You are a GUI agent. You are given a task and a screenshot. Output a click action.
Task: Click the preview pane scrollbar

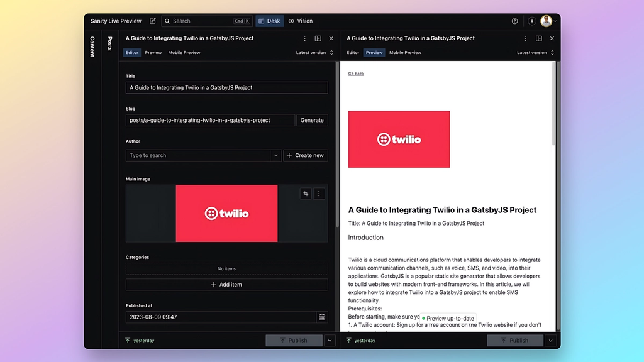click(x=553, y=104)
